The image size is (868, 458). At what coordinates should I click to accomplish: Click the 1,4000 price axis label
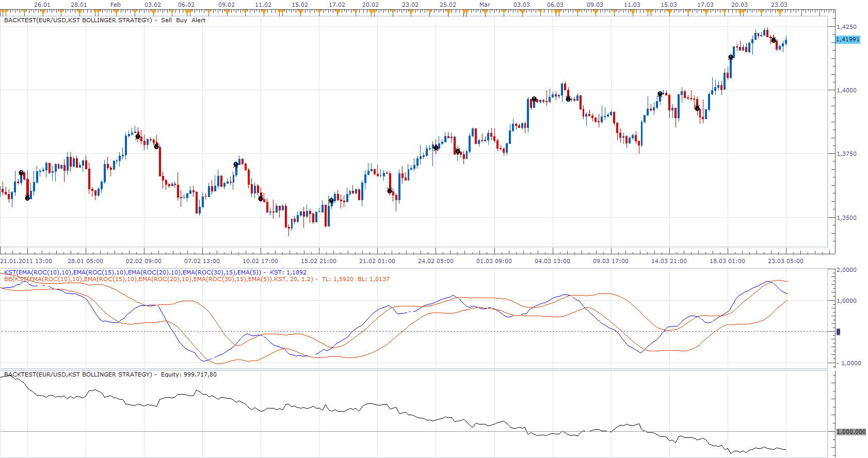click(x=846, y=90)
